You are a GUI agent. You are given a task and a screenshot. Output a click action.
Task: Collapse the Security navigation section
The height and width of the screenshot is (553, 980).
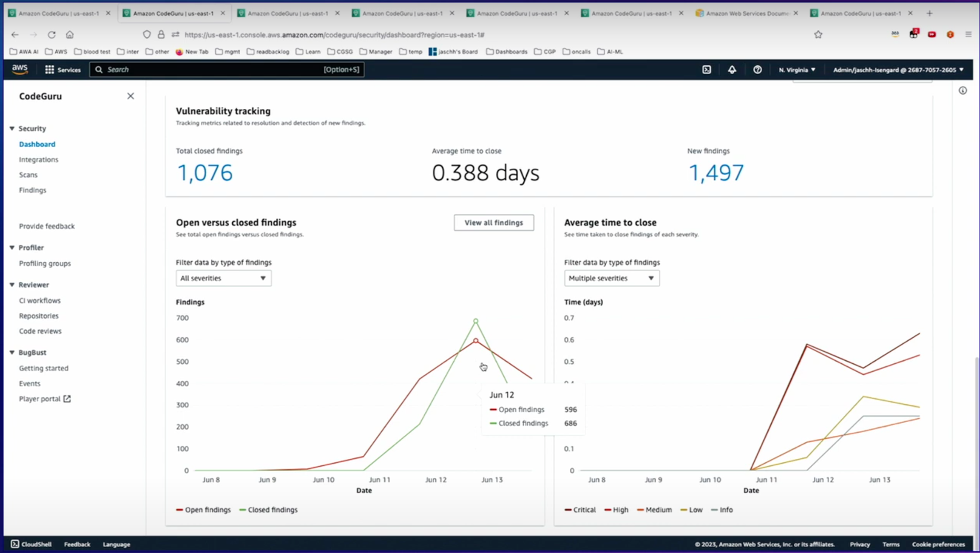(x=12, y=128)
